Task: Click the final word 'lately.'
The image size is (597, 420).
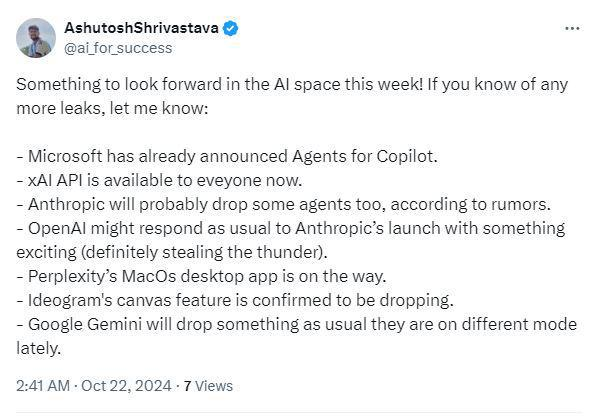Action: coord(38,348)
